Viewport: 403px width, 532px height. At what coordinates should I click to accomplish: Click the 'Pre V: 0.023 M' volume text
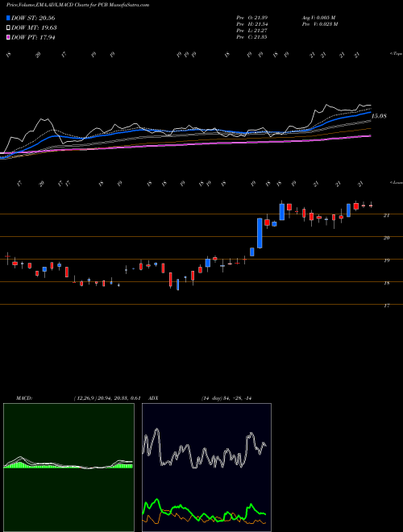click(319, 24)
